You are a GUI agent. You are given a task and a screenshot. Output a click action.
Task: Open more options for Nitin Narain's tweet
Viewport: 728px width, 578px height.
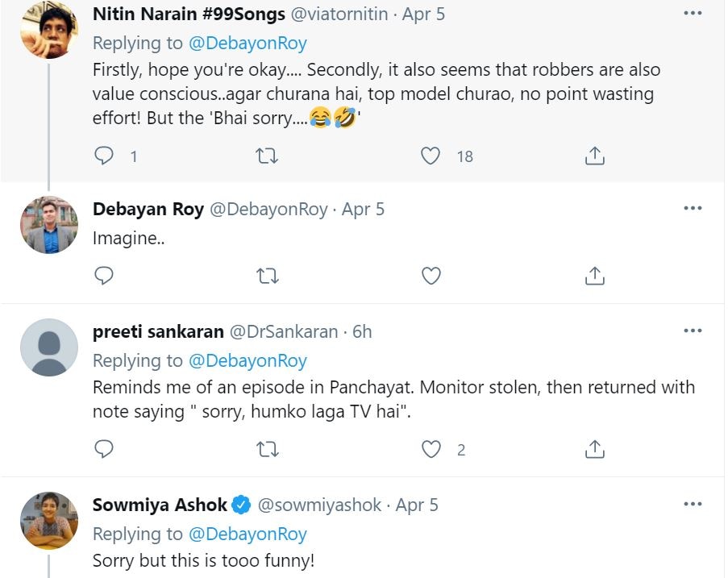[692, 14]
